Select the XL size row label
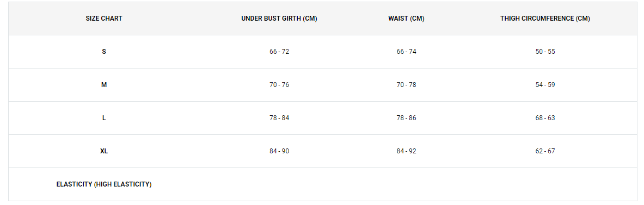Viewport: 644px width, 205px height. click(x=104, y=151)
